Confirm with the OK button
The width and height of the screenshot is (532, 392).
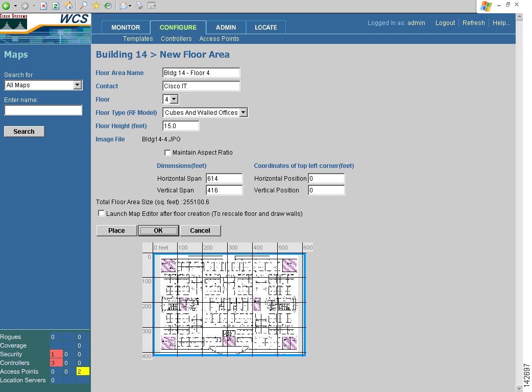(x=158, y=231)
